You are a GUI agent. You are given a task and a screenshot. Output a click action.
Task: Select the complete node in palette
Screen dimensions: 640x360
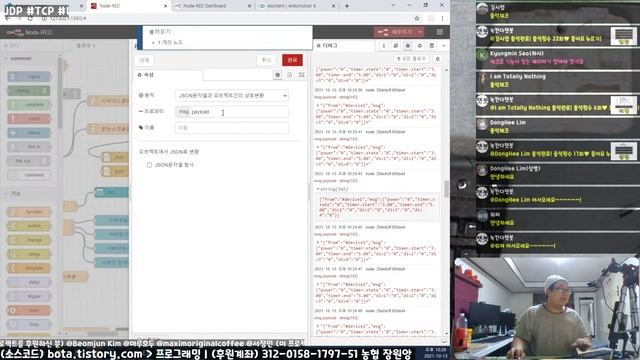[x=29, y=104]
